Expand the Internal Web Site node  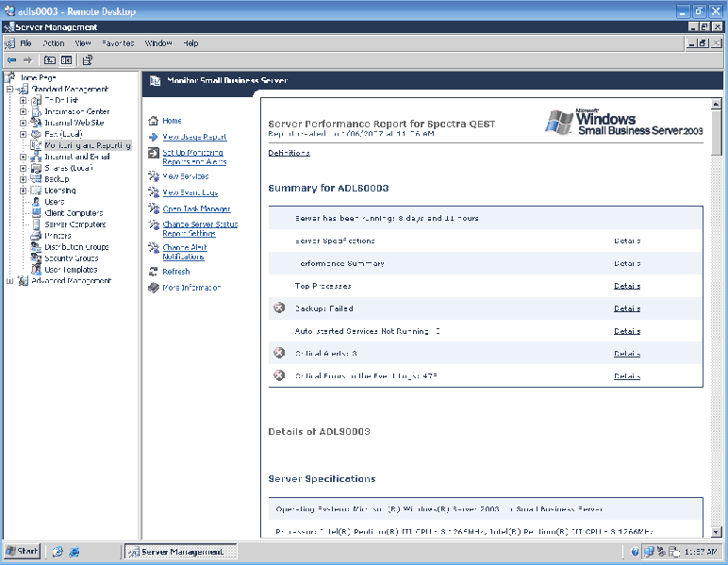pyautogui.click(x=23, y=123)
